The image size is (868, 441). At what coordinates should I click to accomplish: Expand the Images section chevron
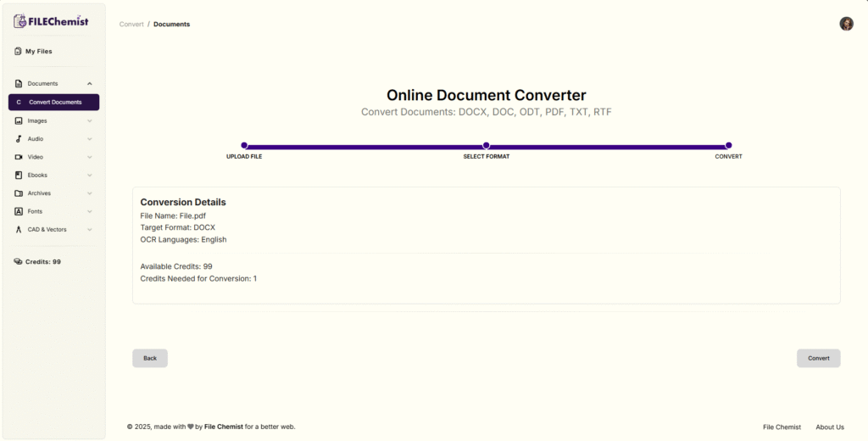[90, 120]
